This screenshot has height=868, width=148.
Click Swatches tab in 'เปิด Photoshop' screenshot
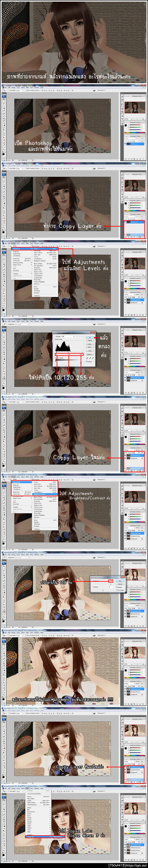tap(133, 122)
